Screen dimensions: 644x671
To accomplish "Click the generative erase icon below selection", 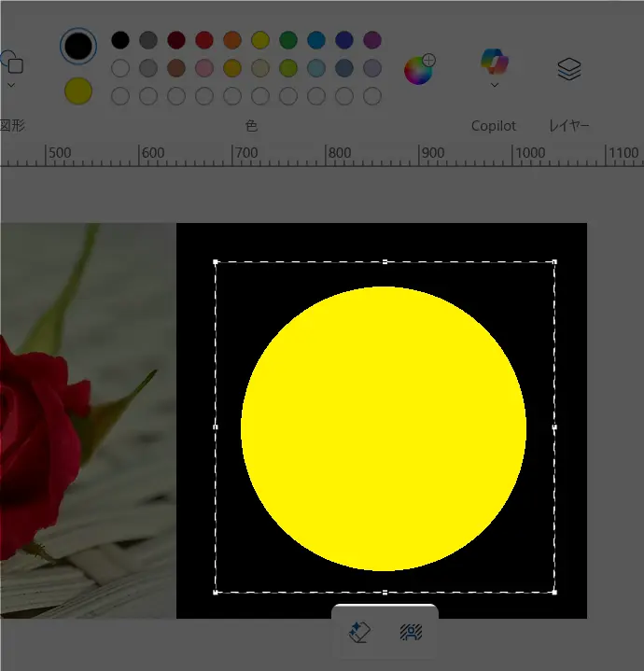I will pyautogui.click(x=359, y=632).
